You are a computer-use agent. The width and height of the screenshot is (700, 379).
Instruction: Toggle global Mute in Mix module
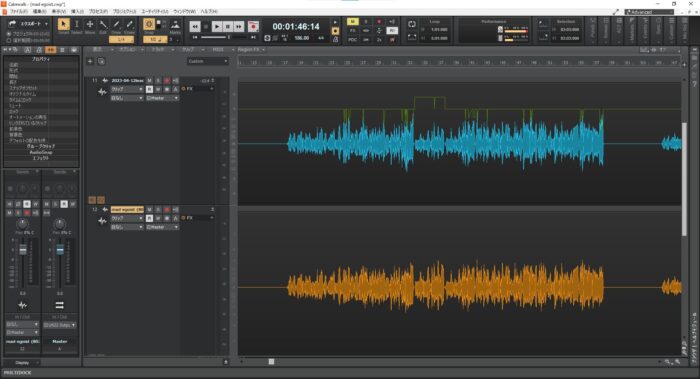click(352, 21)
